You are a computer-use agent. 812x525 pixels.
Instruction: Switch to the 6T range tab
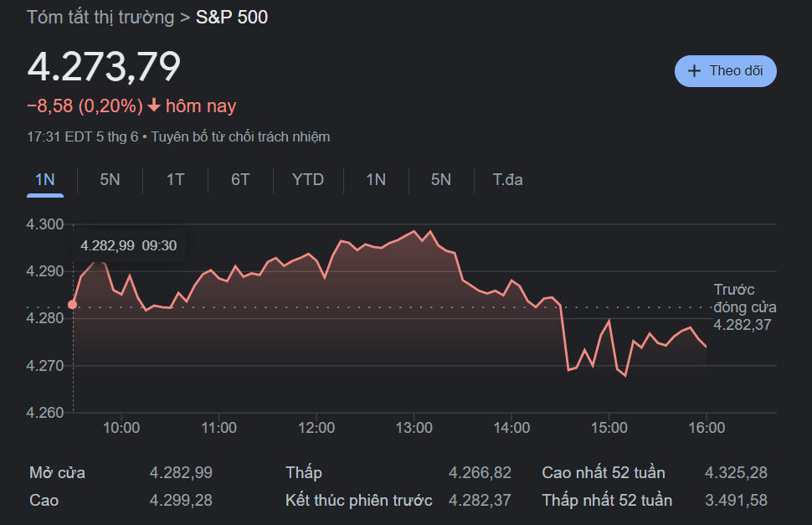click(240, 179)
